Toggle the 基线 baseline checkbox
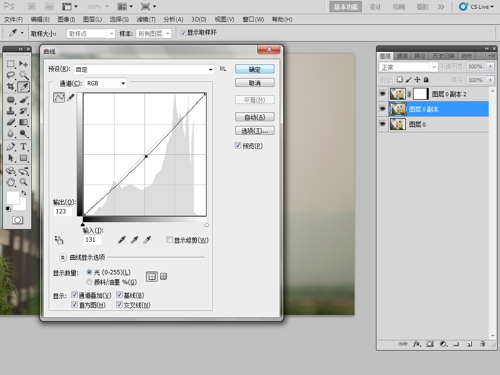The image size is (500, 375). (119, 295)
